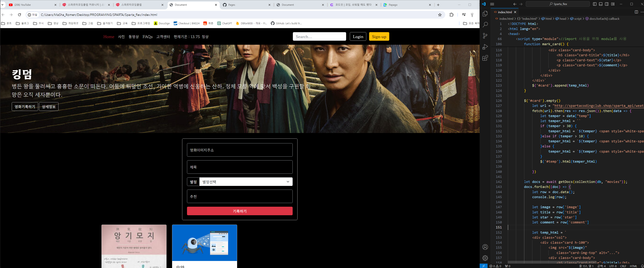Open the Chrome profile avatar menu

472,15
